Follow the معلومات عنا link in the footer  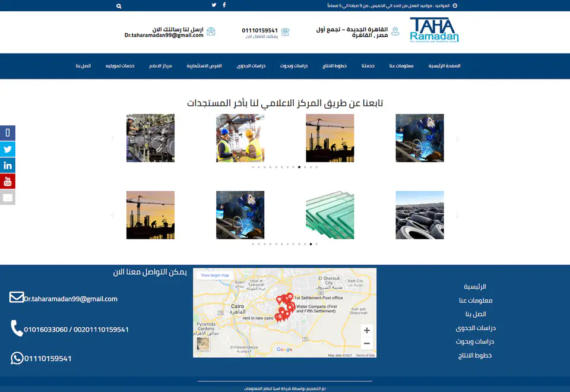point(476,301)
